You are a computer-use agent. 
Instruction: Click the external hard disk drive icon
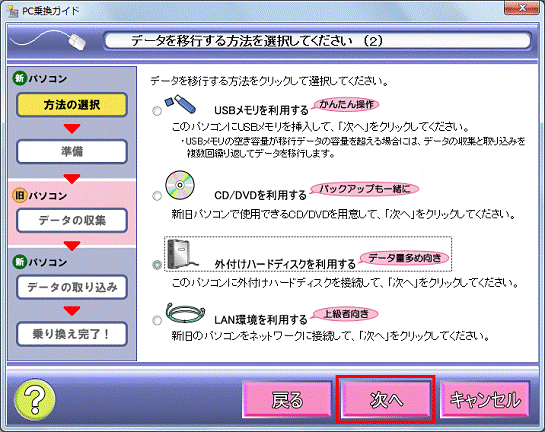click(x=182, y=254)
